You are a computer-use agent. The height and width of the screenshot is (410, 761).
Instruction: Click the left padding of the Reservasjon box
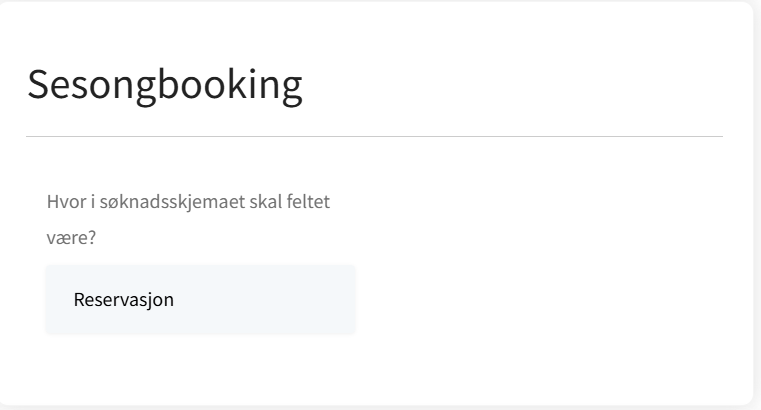point(58,299)
